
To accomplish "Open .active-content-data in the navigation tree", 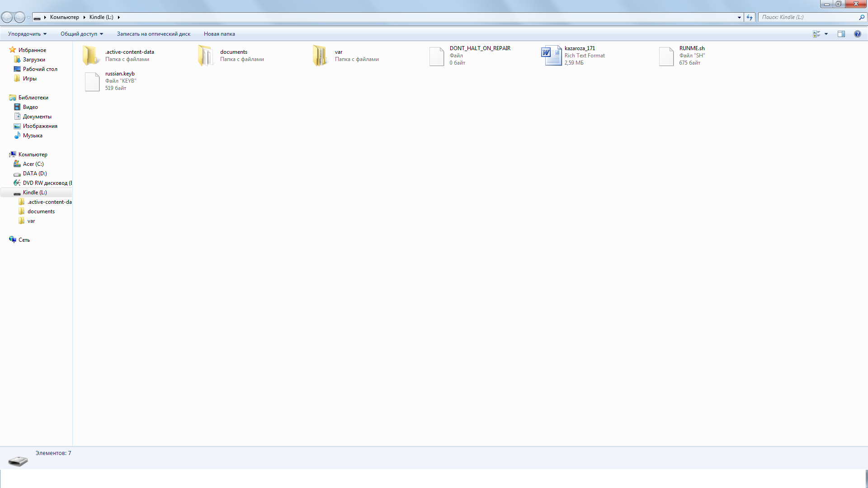I will pos(49,202).
